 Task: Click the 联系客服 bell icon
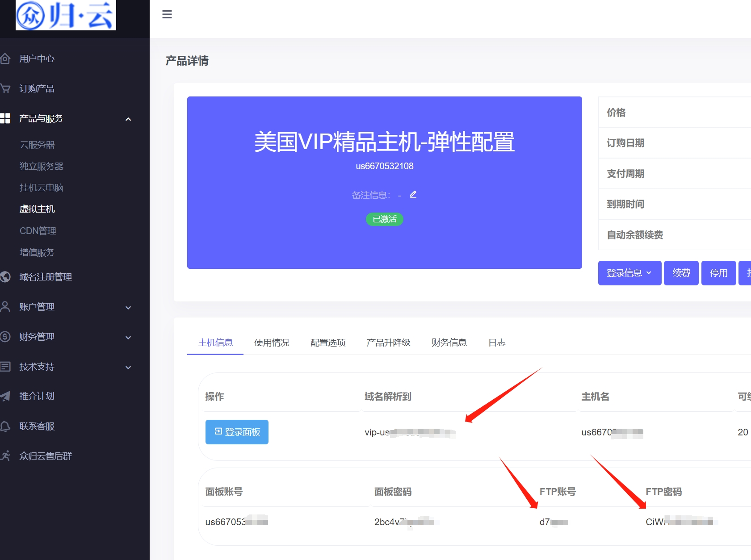[5, 426]
